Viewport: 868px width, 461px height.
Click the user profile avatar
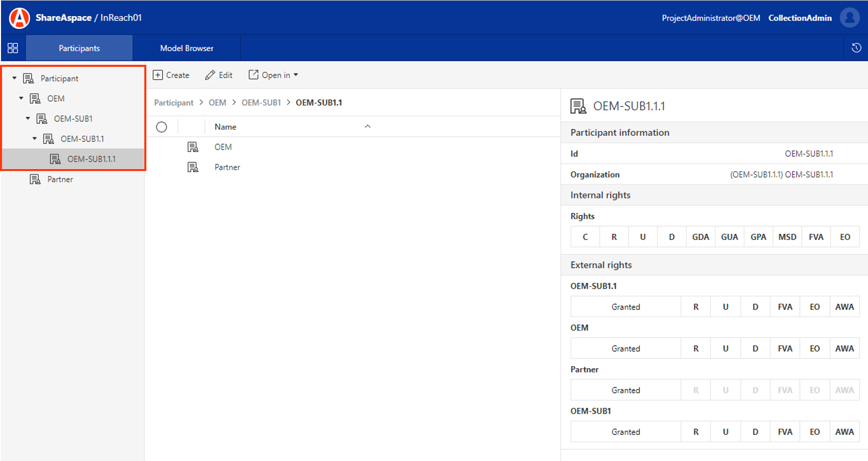[850, 18]
